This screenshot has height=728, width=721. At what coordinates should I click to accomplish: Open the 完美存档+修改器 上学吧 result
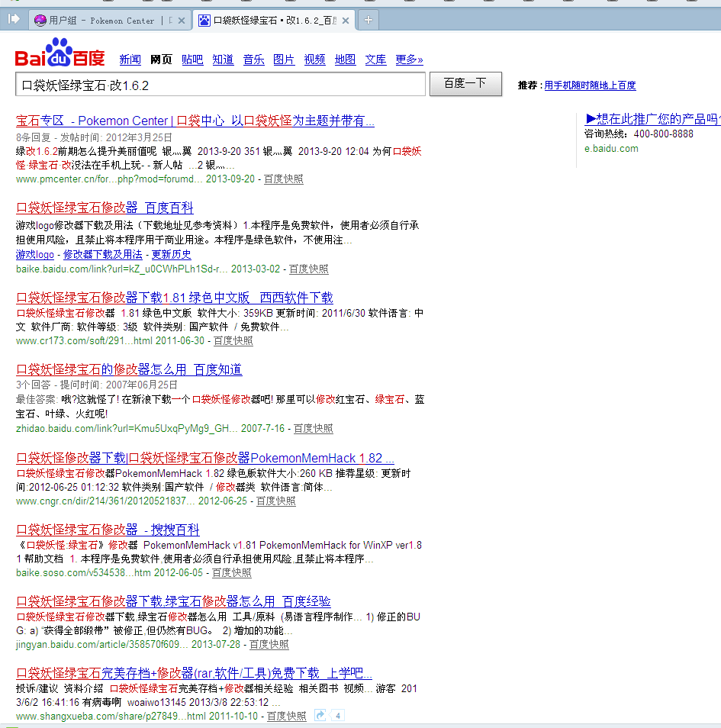pos(194,673)
